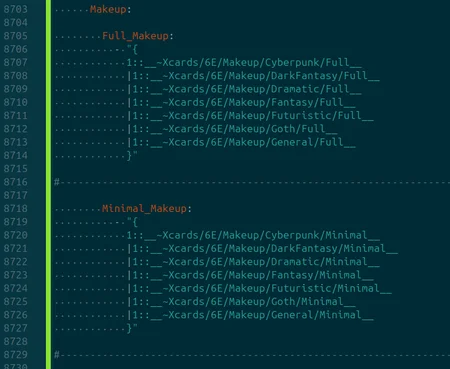This screenshot has height=369, width=450.
Task: Place cursor in General/Full path line
Action: (x=242, y=142)
